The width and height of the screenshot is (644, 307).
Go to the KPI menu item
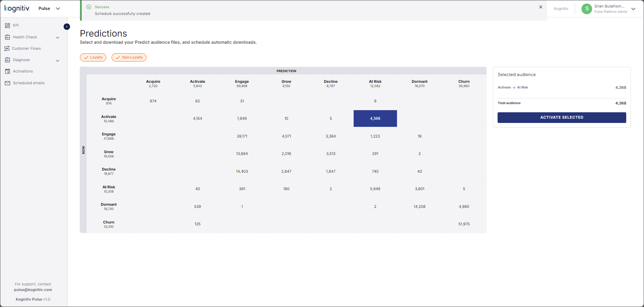coord(16,26)
